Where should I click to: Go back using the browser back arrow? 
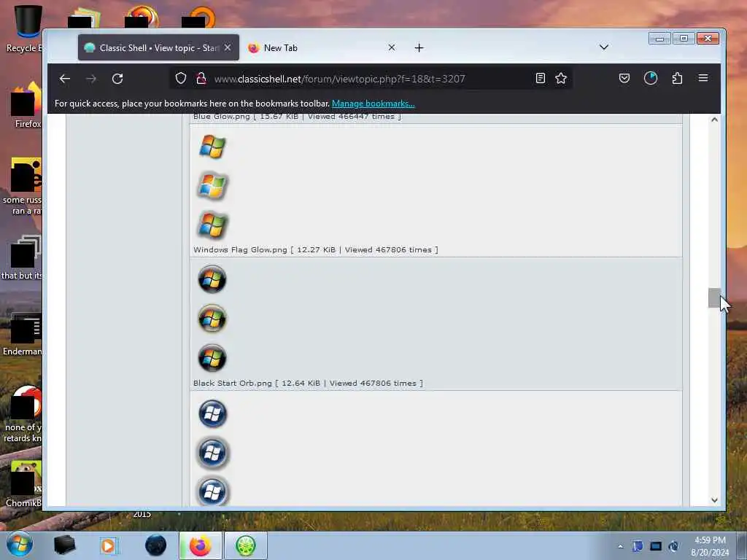tap(65, 79)
